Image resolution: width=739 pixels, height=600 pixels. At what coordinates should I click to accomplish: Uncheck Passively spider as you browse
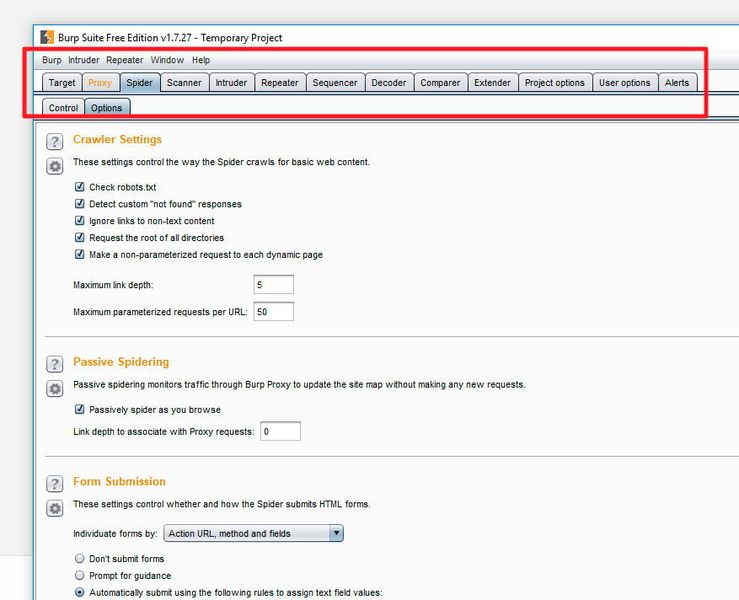(80, 409)
